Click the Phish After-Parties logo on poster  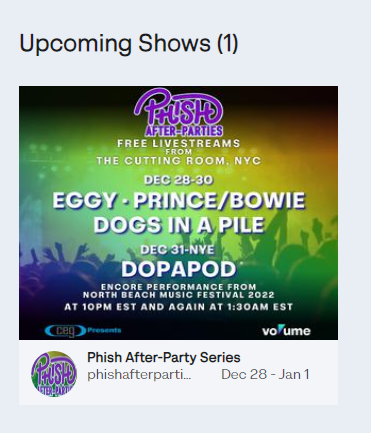pyautogui.click(x=179, y=113)
